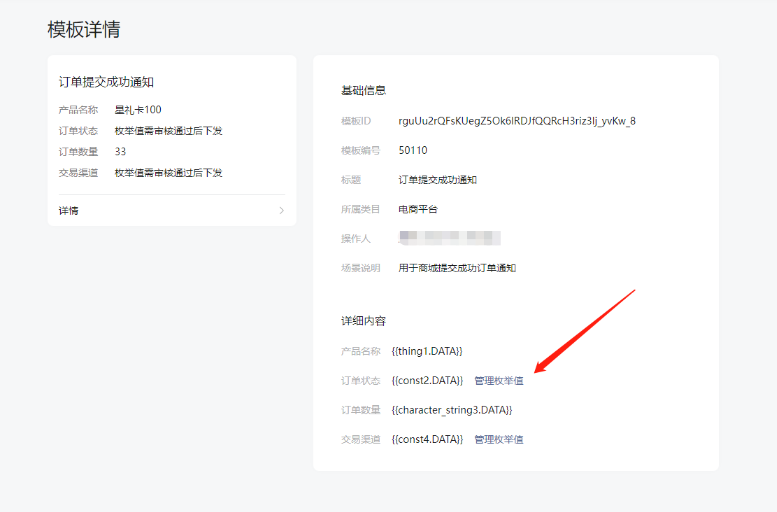Click the 基础信息 section heading
Screen dimensions: 777x512
tap(363, 91)
